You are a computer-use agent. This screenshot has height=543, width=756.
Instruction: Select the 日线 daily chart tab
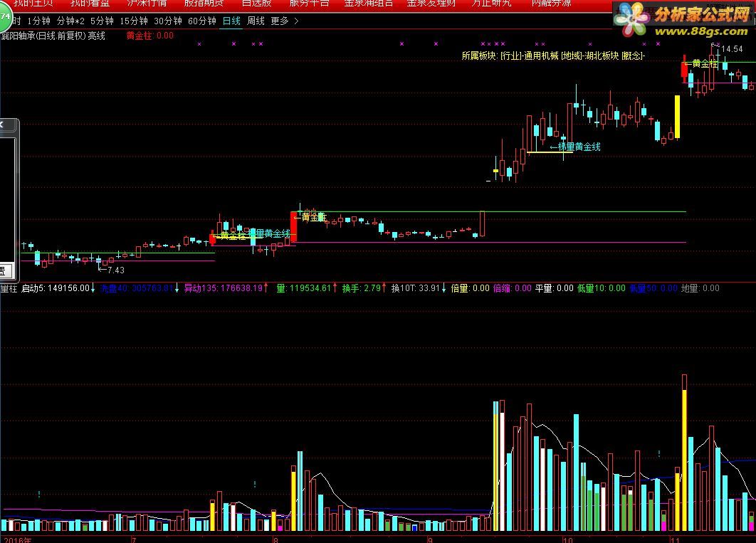[231, 21]
